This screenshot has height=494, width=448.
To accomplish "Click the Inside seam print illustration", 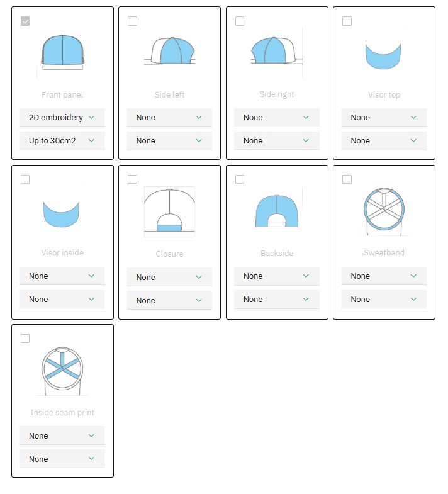I will tap(62, 370).
